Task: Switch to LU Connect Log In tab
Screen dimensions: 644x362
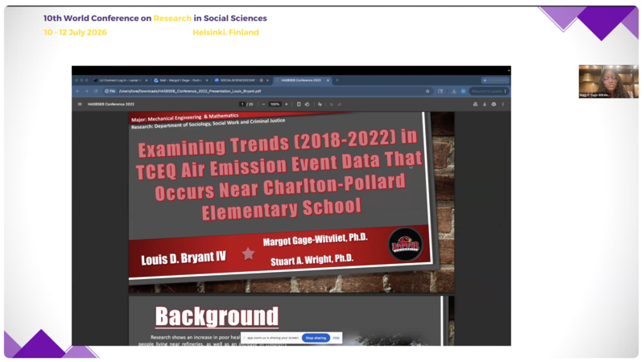Action: (120, 80)
